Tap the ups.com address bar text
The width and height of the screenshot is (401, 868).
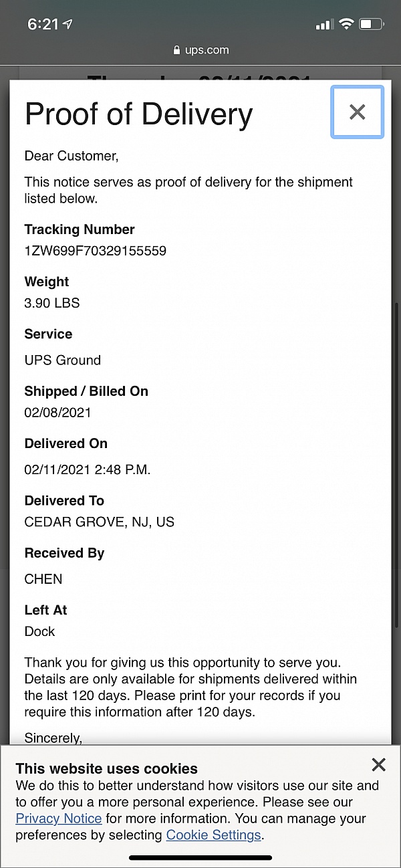point(207,50)
